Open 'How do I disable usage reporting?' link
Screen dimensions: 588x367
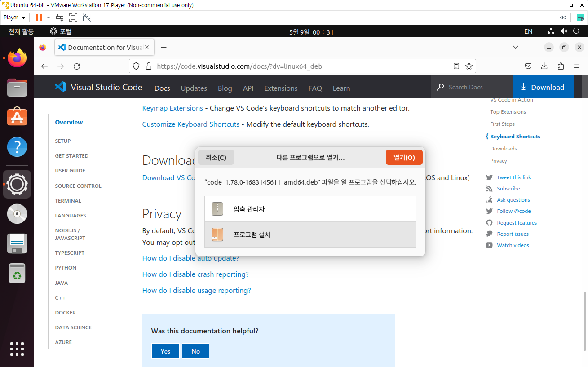click(x=197, y=290)
